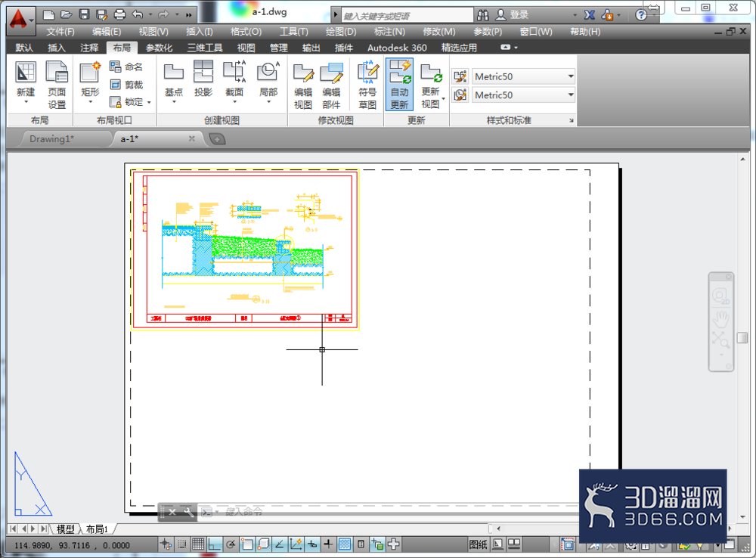Click the section view style icon
Image resolution: width=756 pixels, height=558 pixels.
pos(460,76)
